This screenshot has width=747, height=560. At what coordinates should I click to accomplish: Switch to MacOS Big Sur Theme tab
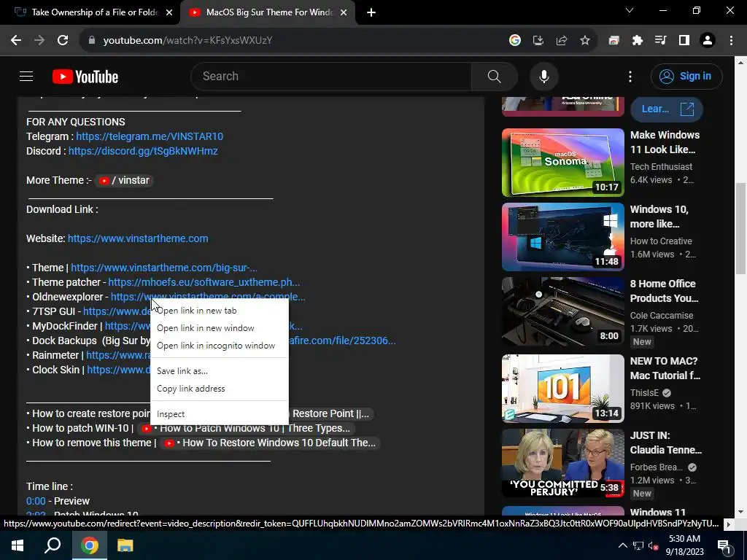[x=267, y=12]
